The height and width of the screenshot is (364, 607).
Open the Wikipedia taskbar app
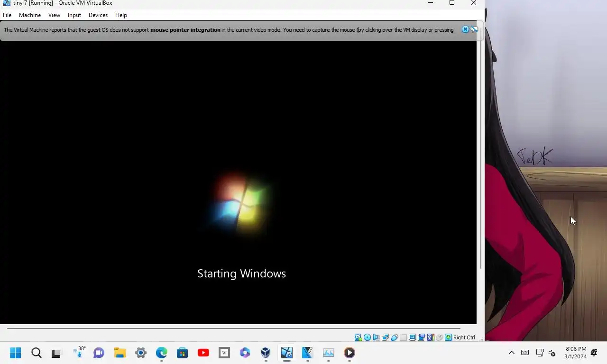pos(224,353)
